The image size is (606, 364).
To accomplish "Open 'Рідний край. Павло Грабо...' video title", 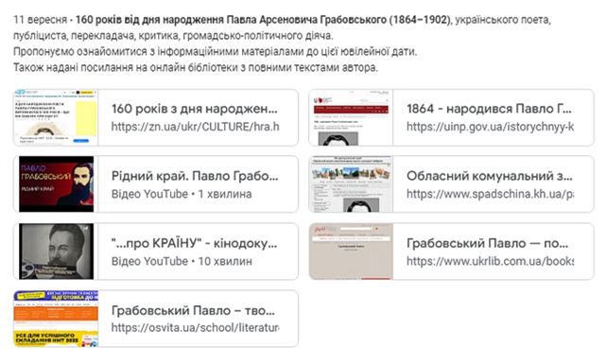I will [x=195, y=176].
